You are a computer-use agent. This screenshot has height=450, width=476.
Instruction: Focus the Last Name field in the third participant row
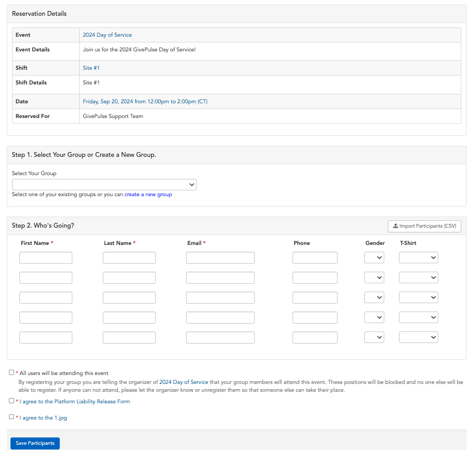[x=129, y=297]
